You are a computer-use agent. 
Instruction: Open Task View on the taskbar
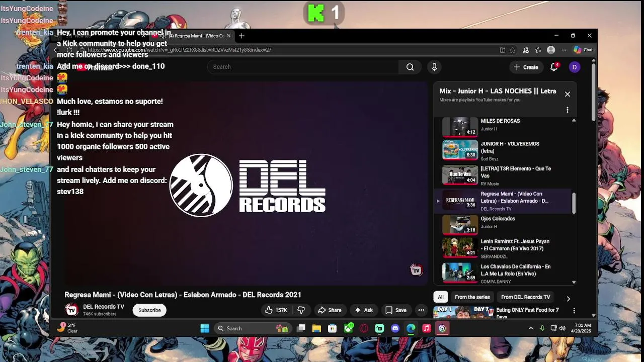click(301, 328)
